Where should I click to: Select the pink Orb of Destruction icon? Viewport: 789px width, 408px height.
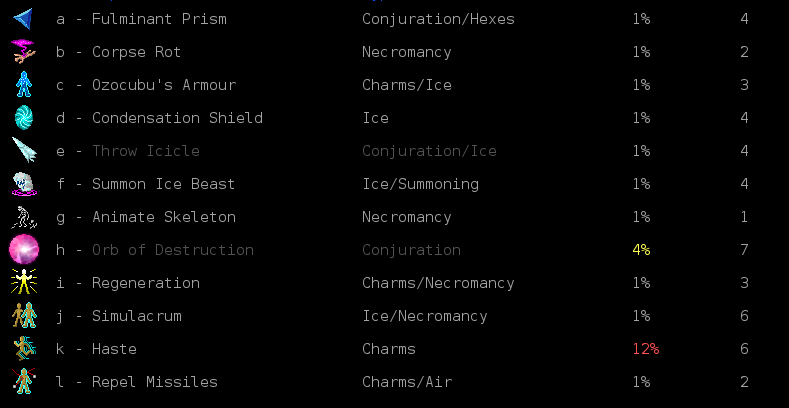(24, 250)
